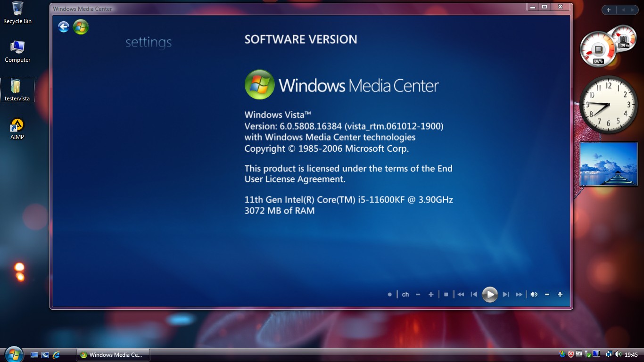Screen dimensions: 644x362
Task: Click channel down minus button
Action: [418, 295]
